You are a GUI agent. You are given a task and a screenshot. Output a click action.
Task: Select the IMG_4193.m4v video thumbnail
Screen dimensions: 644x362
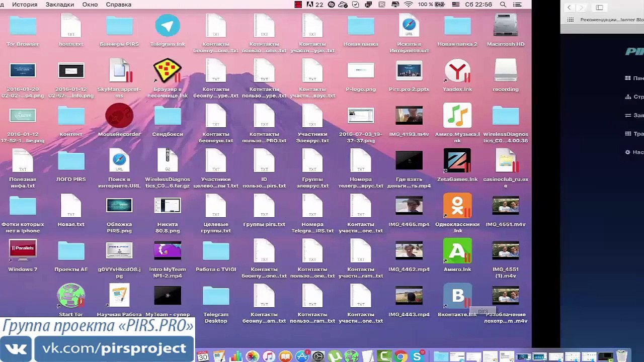point(409,116)
